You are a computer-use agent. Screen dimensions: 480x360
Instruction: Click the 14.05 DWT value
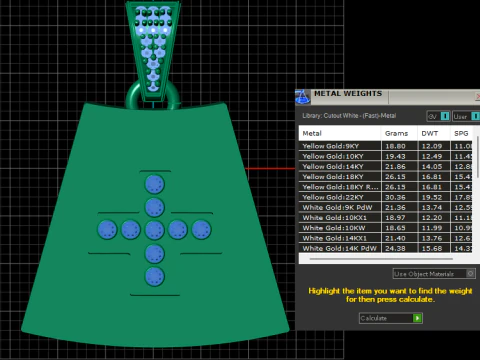(x=432, y=166)
